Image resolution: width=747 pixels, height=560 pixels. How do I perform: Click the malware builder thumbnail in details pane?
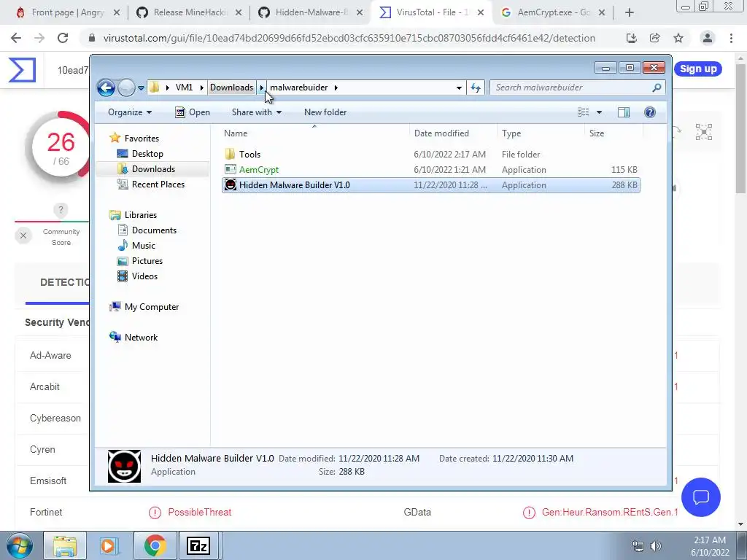click(x=124, y=466)
